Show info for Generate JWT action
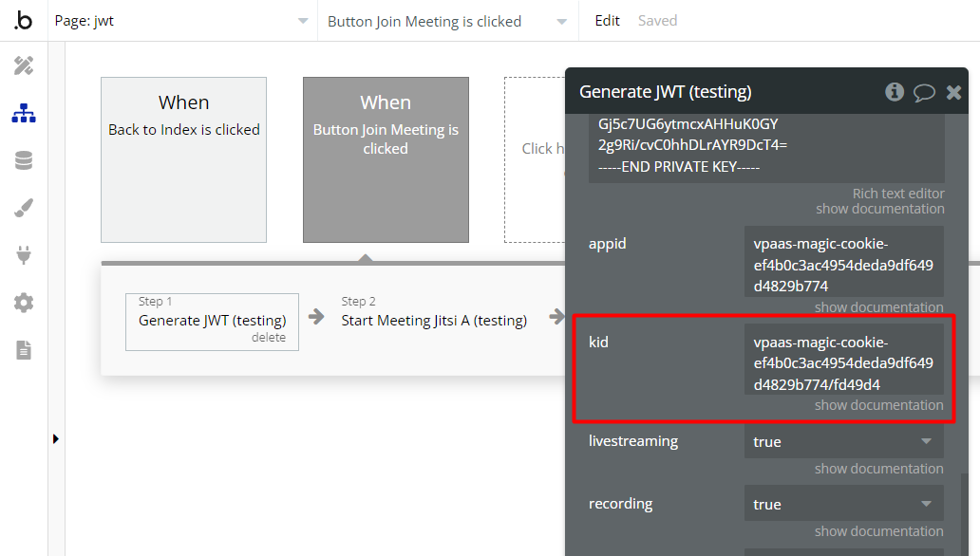The height and width of the screenshot is (556, 980). coord(894,91)
